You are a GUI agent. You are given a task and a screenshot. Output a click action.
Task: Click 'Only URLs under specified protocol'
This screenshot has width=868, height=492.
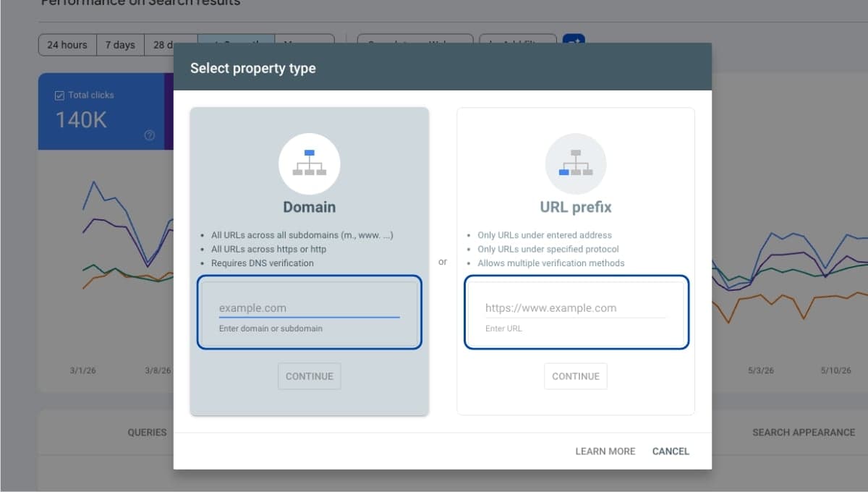pos(548,249)
